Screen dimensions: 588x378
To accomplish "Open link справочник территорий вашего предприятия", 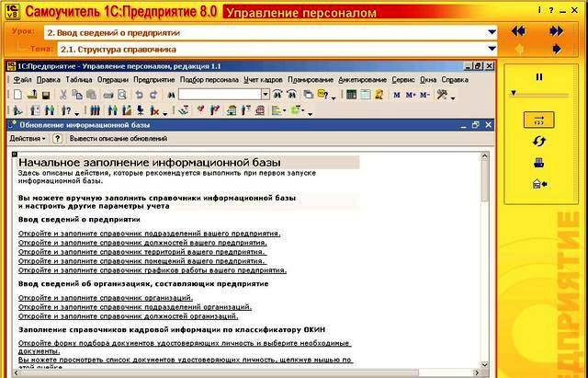I will [142, 252].
